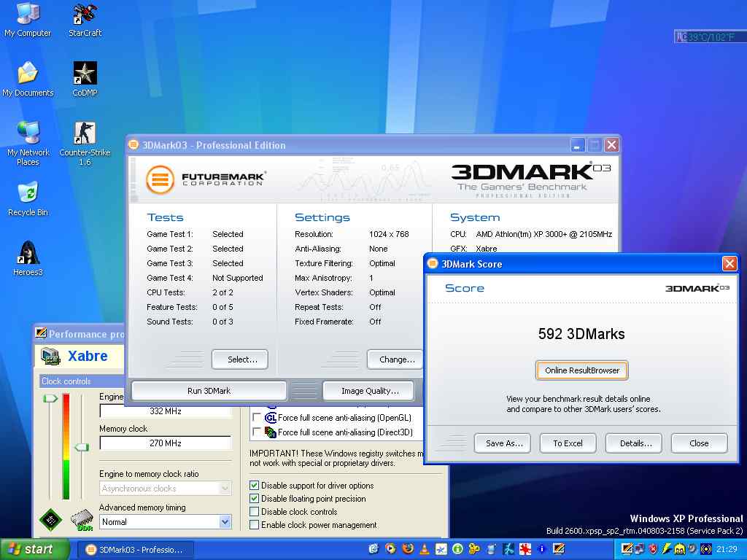The height and width of the screenshot is (560, 747).
Task: Click the OpenGL anti-aliasing GL icon
Action: click(271, 418)
